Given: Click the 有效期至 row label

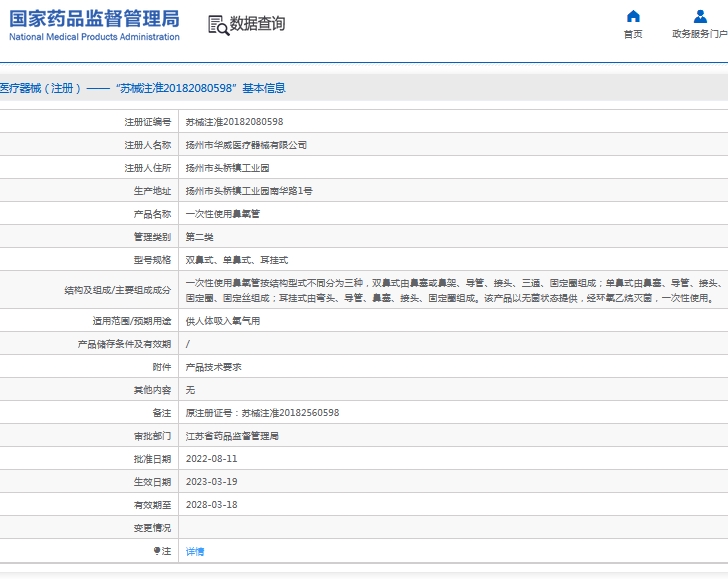Looking at the screenshot, I should [x=152, y=505].
